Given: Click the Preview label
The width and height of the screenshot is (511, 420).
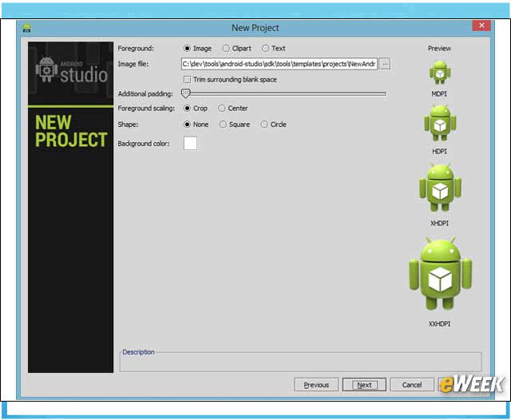Looking at the screenshot, I should (439, 48).
